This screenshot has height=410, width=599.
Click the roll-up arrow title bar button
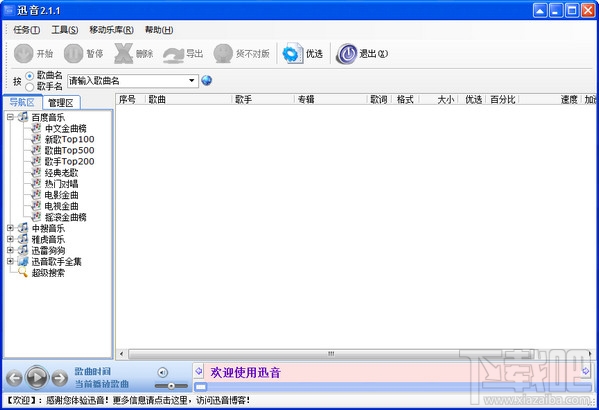click(540, 10)
